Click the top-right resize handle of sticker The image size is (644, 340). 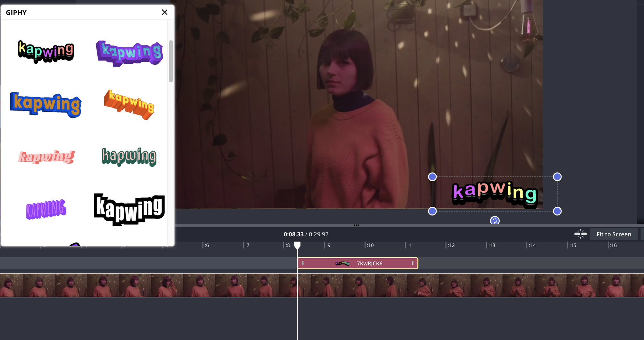557,177
